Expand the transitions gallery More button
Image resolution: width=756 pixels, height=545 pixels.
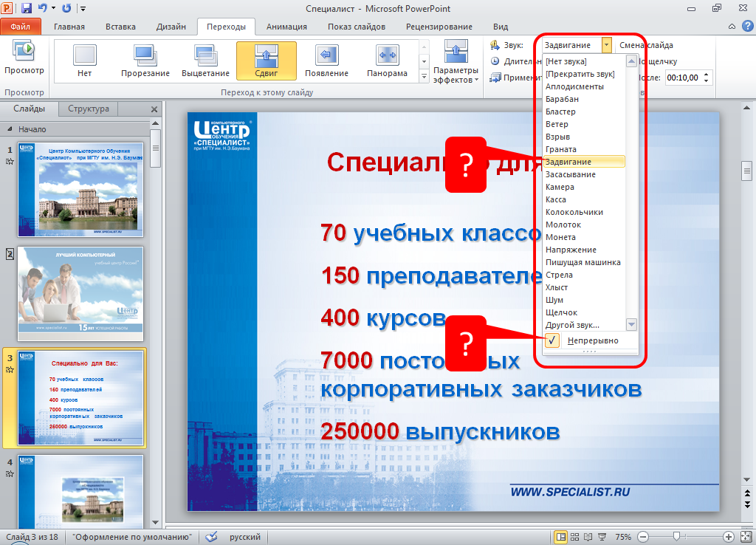coord(424,76)
